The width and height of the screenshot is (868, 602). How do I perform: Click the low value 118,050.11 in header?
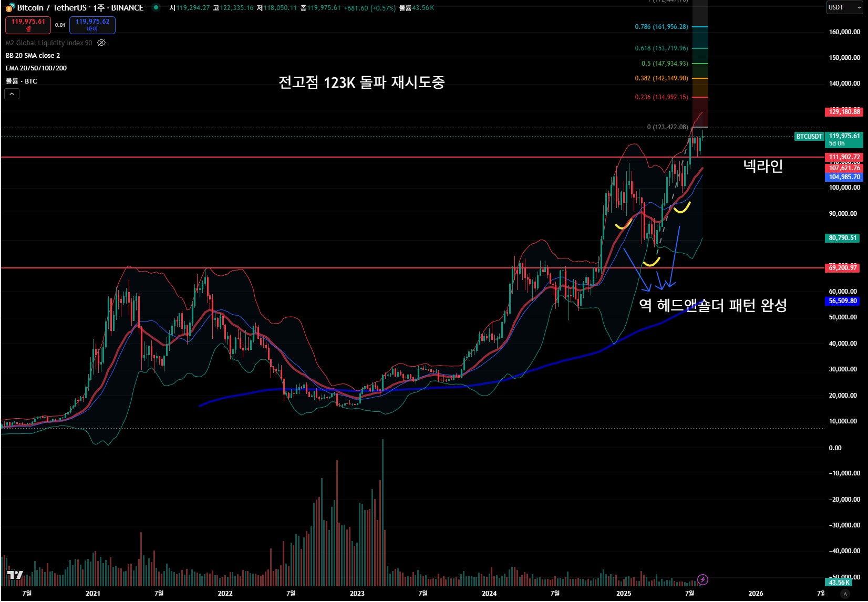(x=280, y=8)
